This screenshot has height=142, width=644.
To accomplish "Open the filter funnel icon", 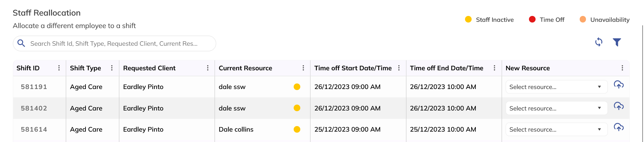I will (617, 42).
